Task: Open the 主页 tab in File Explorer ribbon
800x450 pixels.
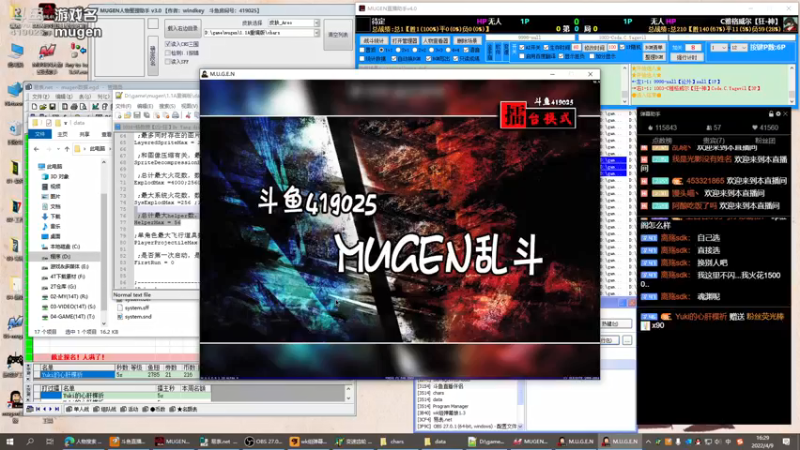Action: [62, 134]
